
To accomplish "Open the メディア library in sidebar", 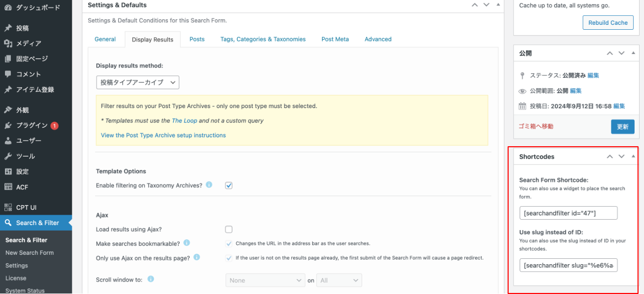I will tap(28, 43).
